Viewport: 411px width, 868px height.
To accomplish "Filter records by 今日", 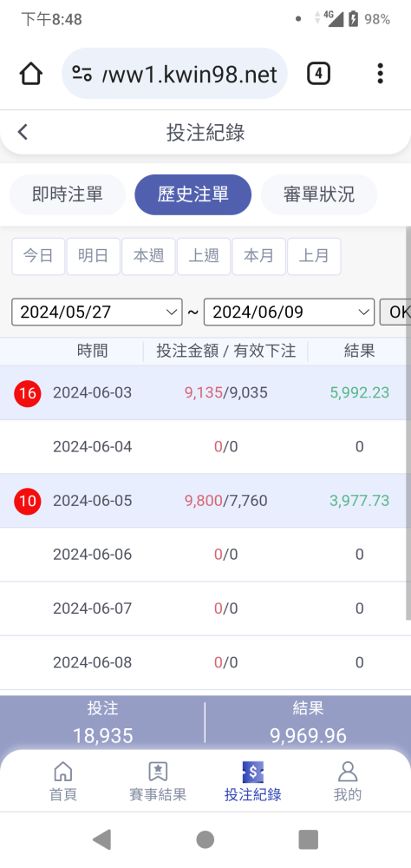I will [38, 256].
